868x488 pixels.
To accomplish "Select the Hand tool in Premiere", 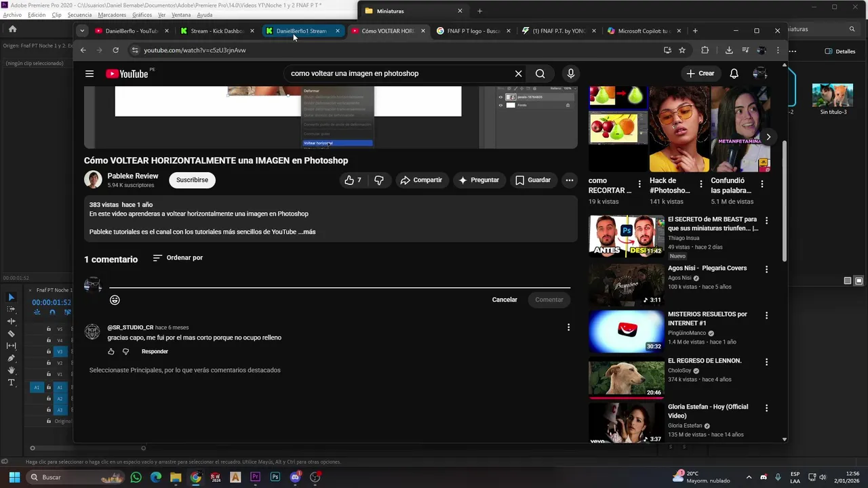I will tap(11, 370).
